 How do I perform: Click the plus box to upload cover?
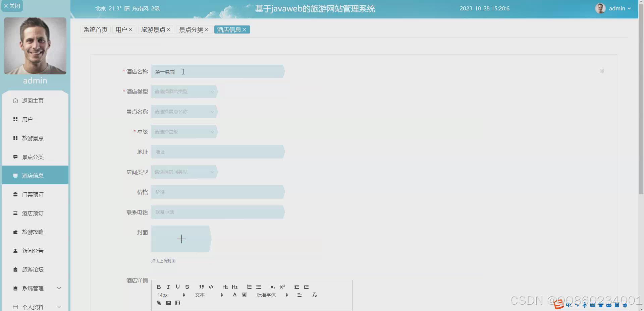(181, 239)
